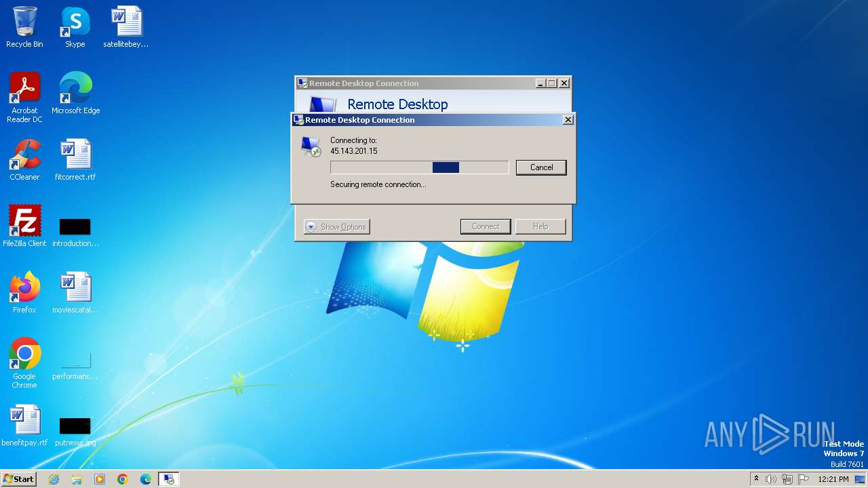Select putnews.jpg image file
The image size is (868, 488).
click(x=75, y=431)
